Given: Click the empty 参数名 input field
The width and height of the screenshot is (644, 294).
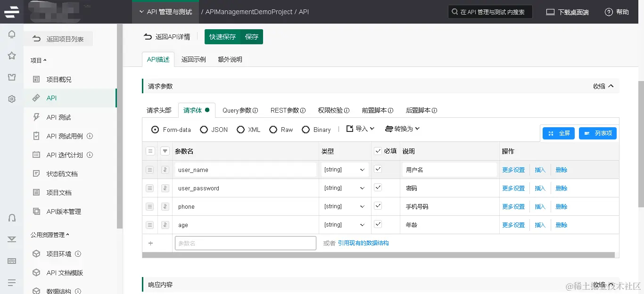Looking at the screenshot, I should [x=245, y=243].
